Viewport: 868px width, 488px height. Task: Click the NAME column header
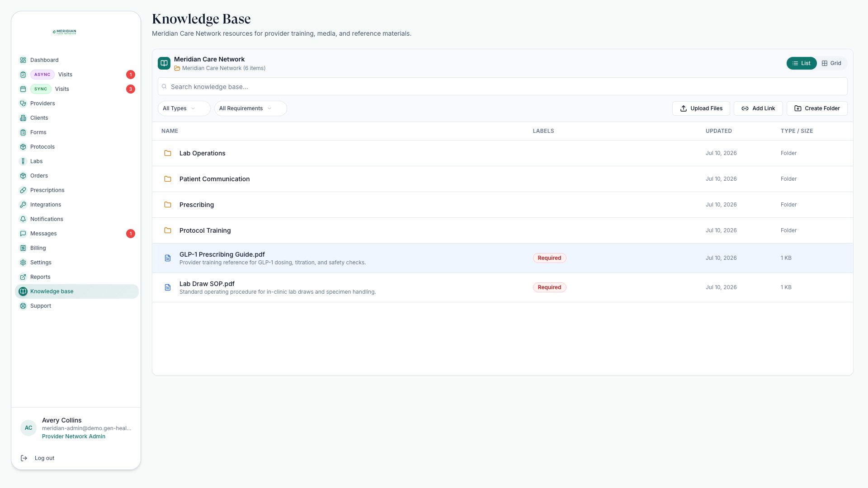pos(170,131)
